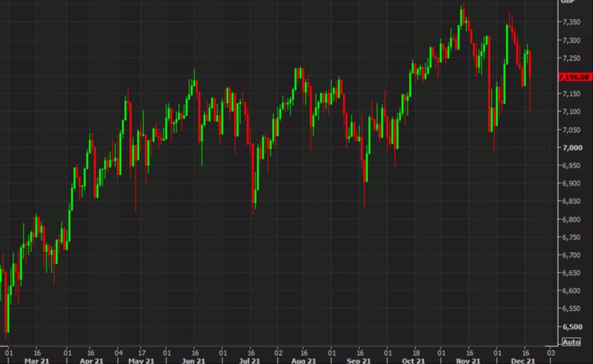Screen dimensions: 593x364
Task: Click the 02 date tick on time axis
Action: pos(278,353)
